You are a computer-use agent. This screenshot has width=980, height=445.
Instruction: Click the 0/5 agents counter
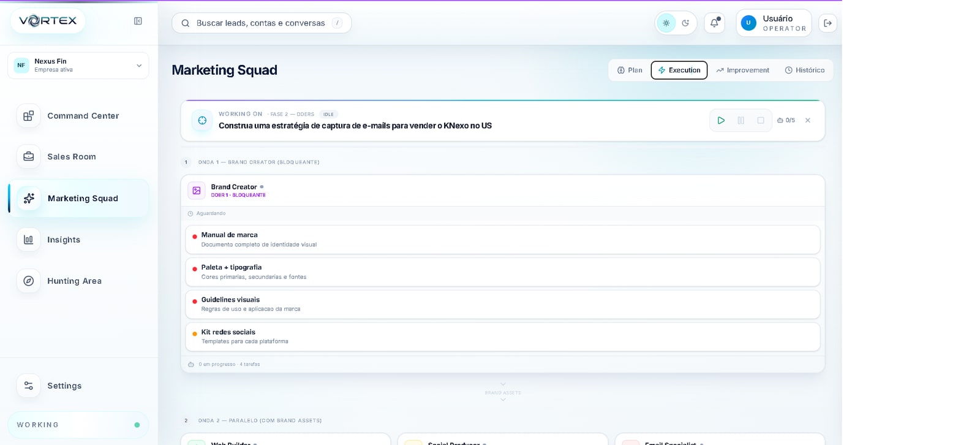[x=786, y=120]
